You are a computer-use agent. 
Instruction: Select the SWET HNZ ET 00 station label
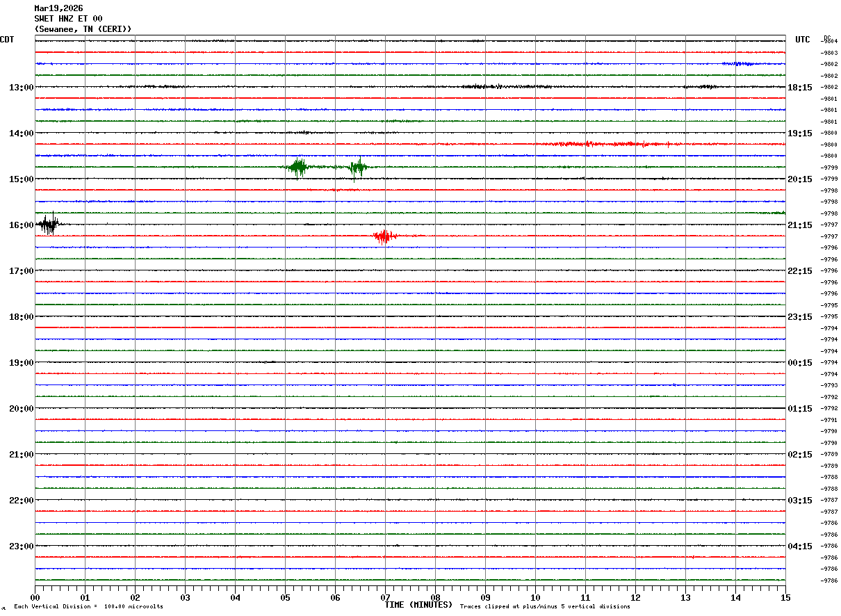pyautogui.click(x=68, y=19)
